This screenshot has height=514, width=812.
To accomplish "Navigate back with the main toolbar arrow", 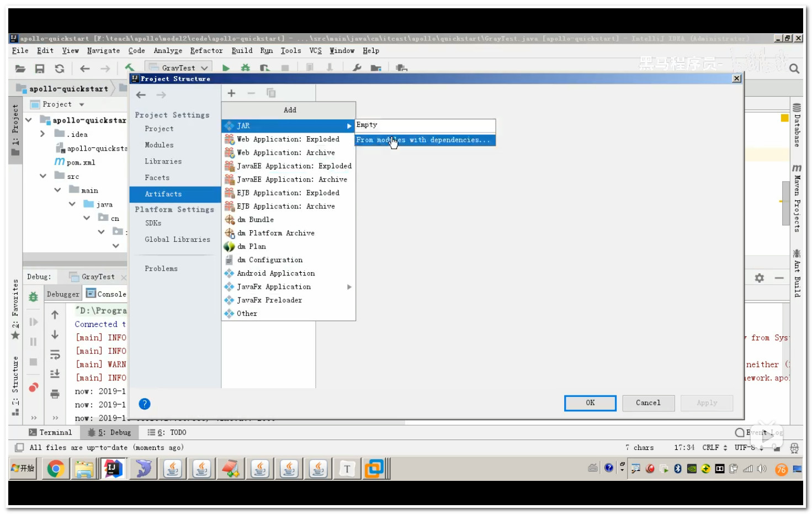I will point(85,68).
